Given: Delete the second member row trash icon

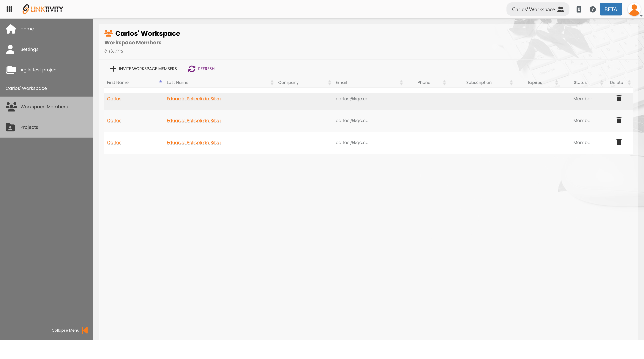Looking at the screenshot, I should [619, 120].
